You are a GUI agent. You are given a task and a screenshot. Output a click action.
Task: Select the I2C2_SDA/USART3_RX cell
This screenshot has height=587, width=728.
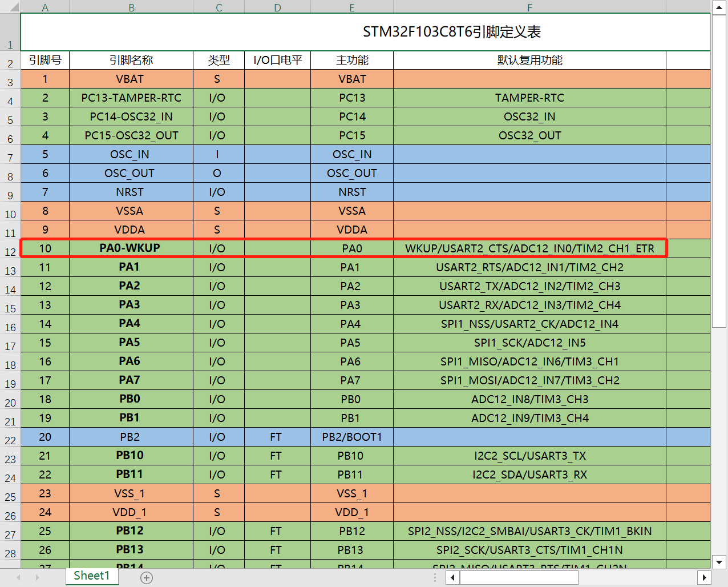(529, 475)
